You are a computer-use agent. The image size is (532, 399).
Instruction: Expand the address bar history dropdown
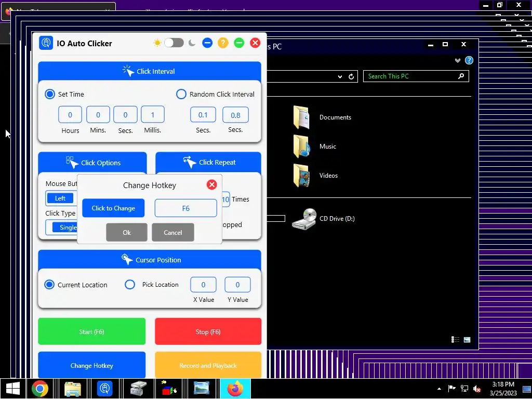[340, 77]
